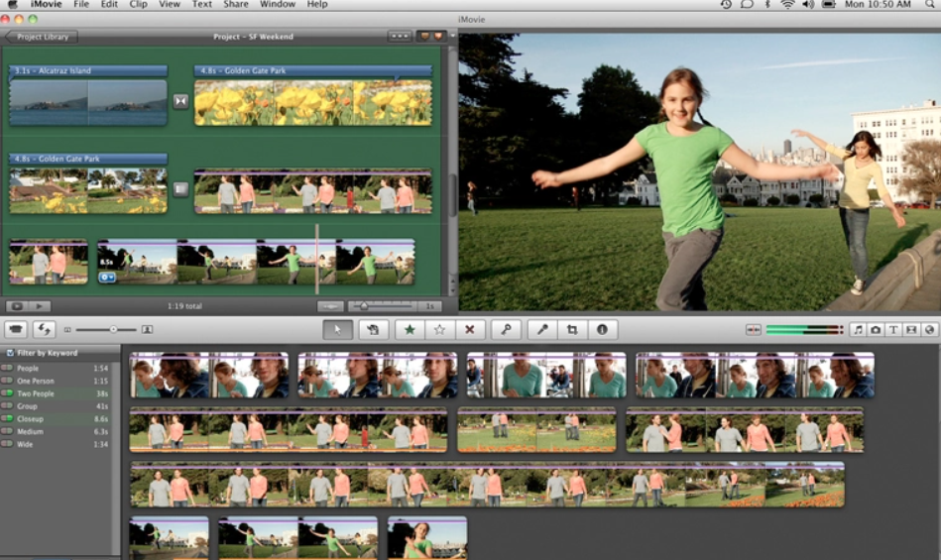This screenshot has height=560, width=941.
Task: Mark selection as Favorite with filled star
Action: (x=409, y=329)
